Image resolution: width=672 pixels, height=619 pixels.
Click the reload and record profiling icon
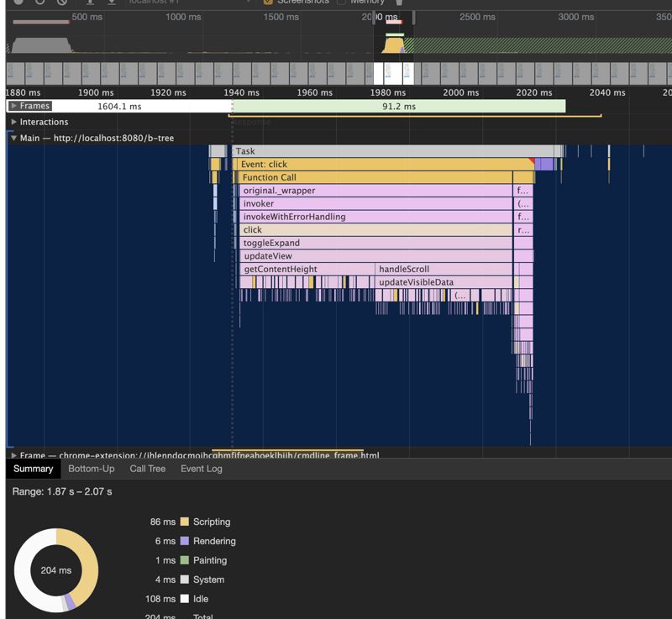click(39, 2)
